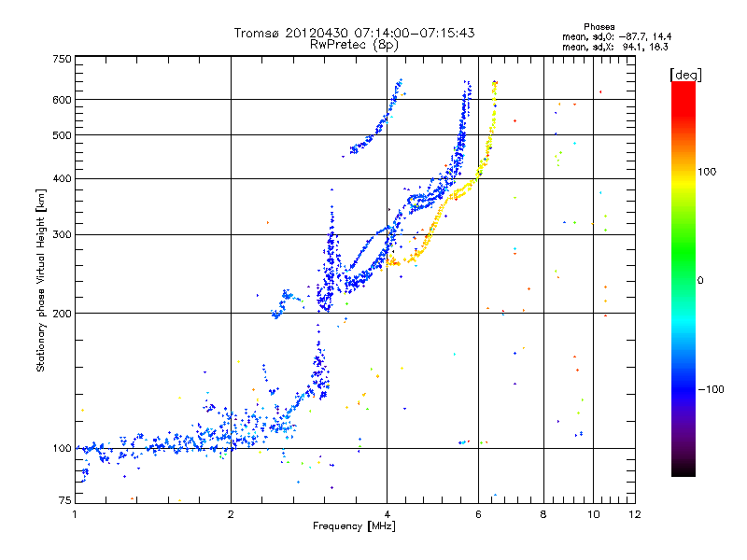Click the frequency axis tick label 1

point(75,514)
